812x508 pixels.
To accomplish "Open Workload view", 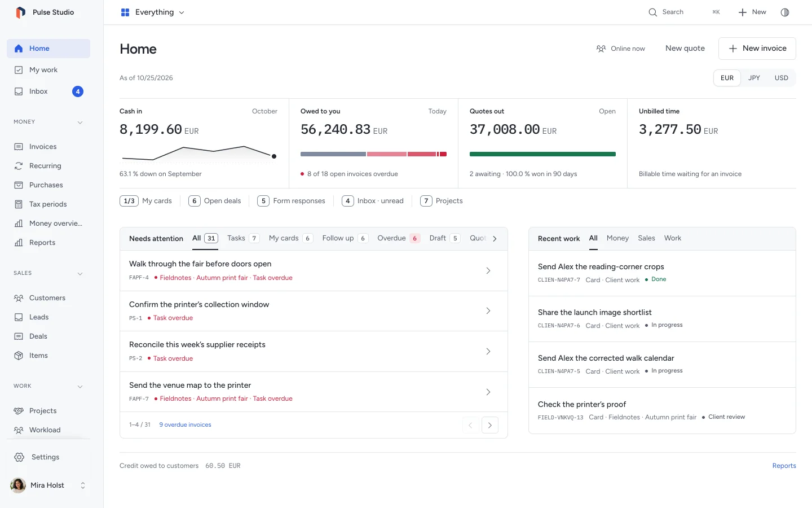I will tap(48, 430).
